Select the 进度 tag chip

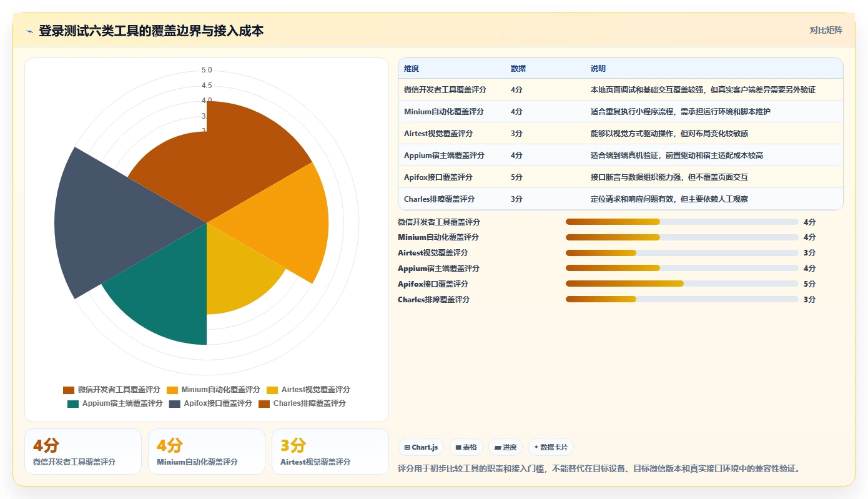point(505,447)
